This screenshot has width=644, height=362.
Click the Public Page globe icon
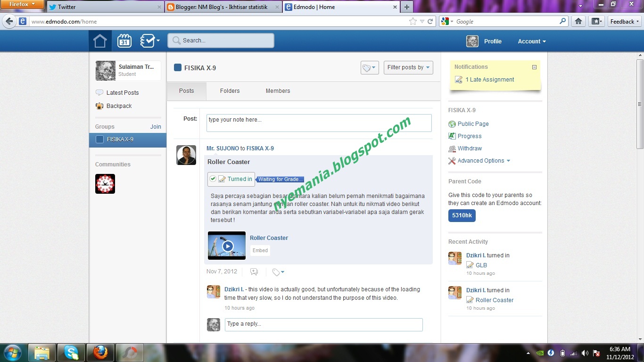tap(452, 124)
